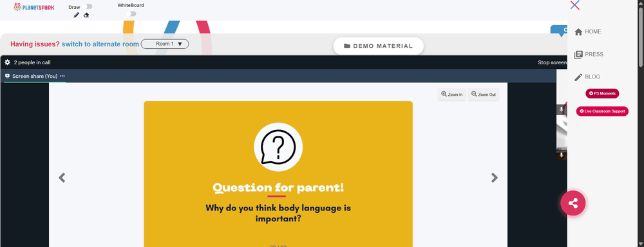Click the PlanetSpark logo

point(33,7)
